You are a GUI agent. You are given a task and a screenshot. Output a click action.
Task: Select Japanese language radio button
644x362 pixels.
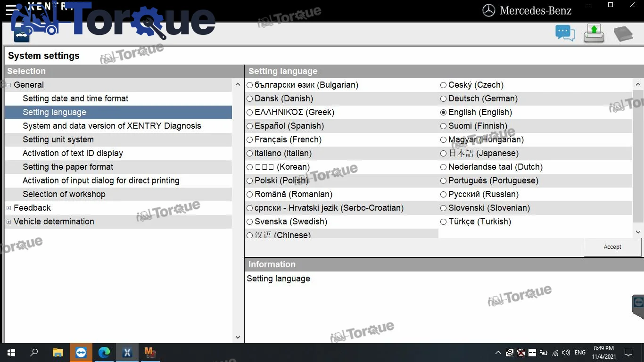point(444,154)
